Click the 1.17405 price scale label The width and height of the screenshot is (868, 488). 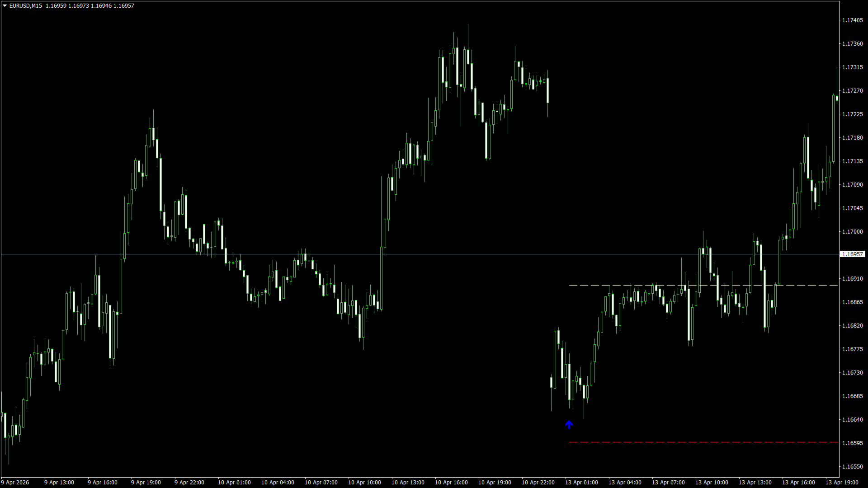[x=852, y=20]
